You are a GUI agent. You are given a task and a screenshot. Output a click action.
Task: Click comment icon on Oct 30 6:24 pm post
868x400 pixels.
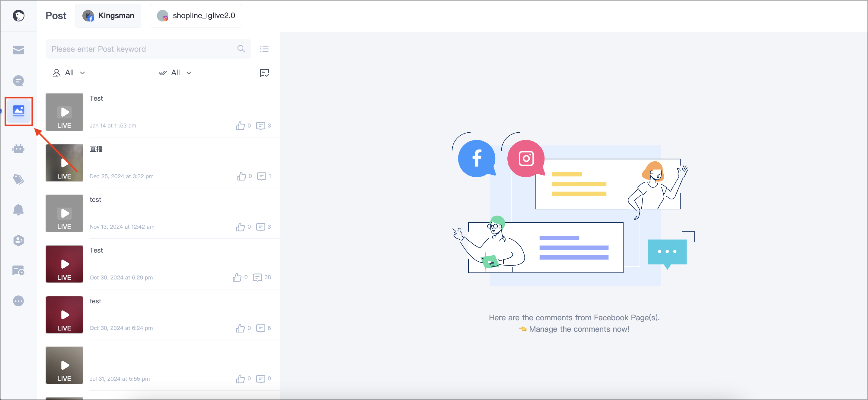[x=260, y=328]
